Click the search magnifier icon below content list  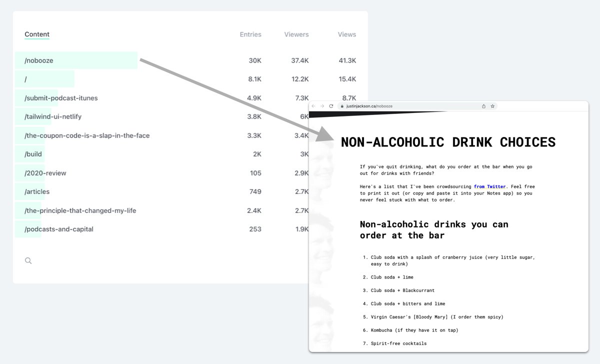point(28,260)
